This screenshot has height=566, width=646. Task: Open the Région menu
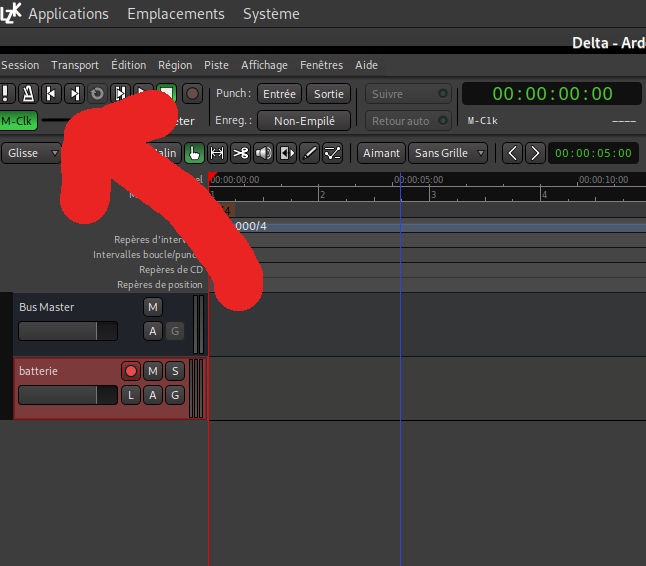[175, 65]
